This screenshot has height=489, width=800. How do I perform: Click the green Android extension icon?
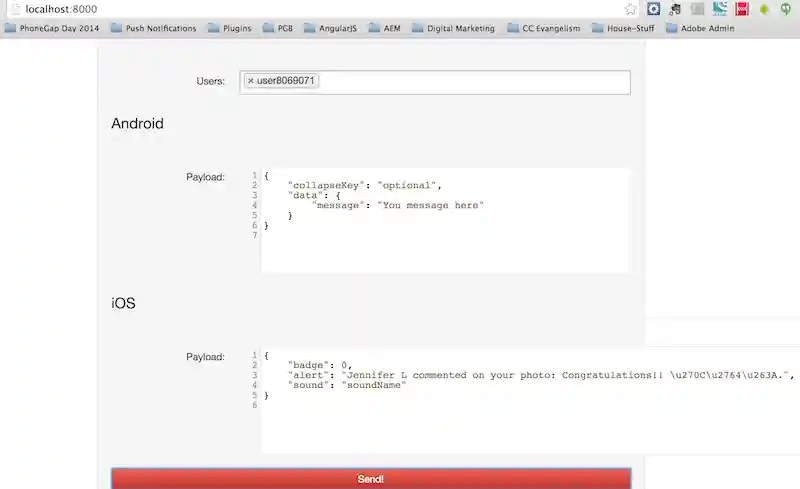tap(765, 9)
